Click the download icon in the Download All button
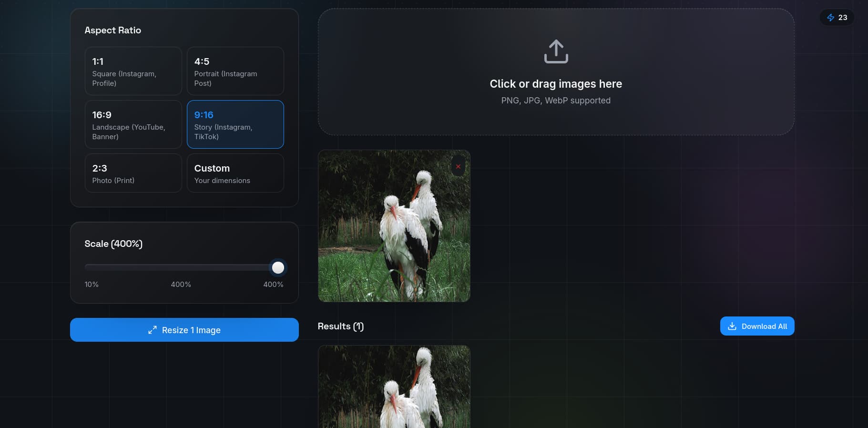The width and height of the screenshot is (868, 428). click(732, 326)
